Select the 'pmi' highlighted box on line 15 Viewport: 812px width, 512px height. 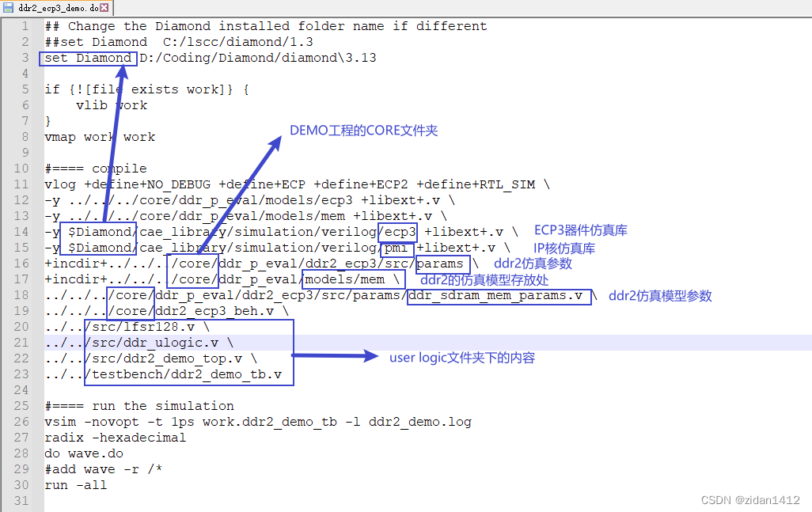(x=396, y=248)
